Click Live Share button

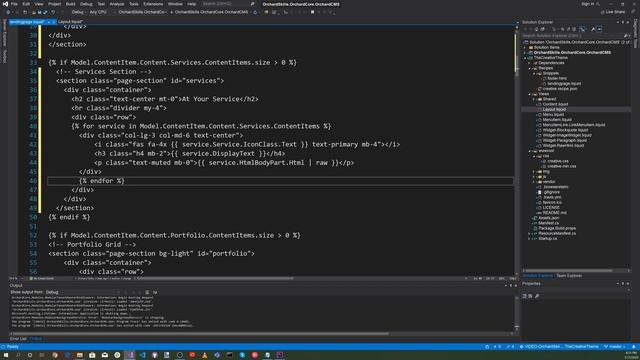click(613, 12)
